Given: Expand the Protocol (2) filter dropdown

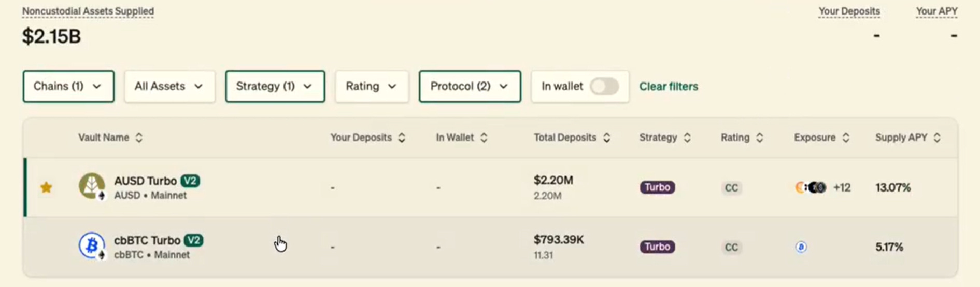Looking at the screenshot, I should click(x=470, y=86).
